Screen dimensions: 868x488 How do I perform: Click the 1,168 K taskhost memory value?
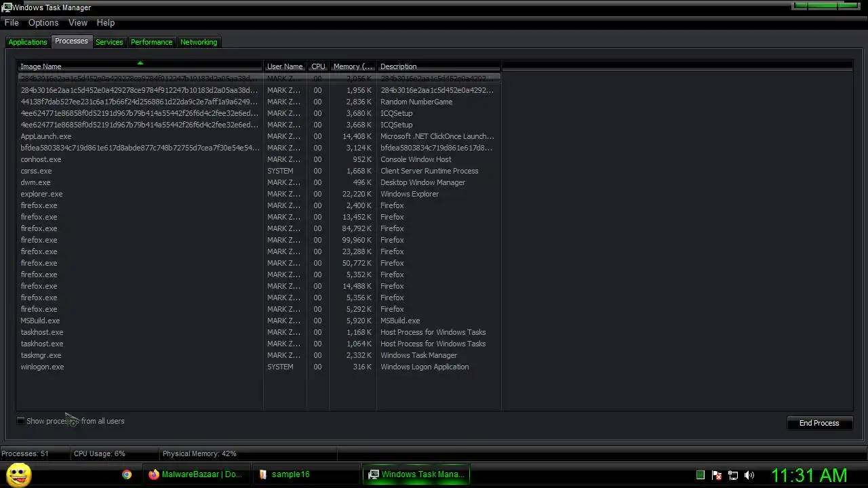coord(359,332)
